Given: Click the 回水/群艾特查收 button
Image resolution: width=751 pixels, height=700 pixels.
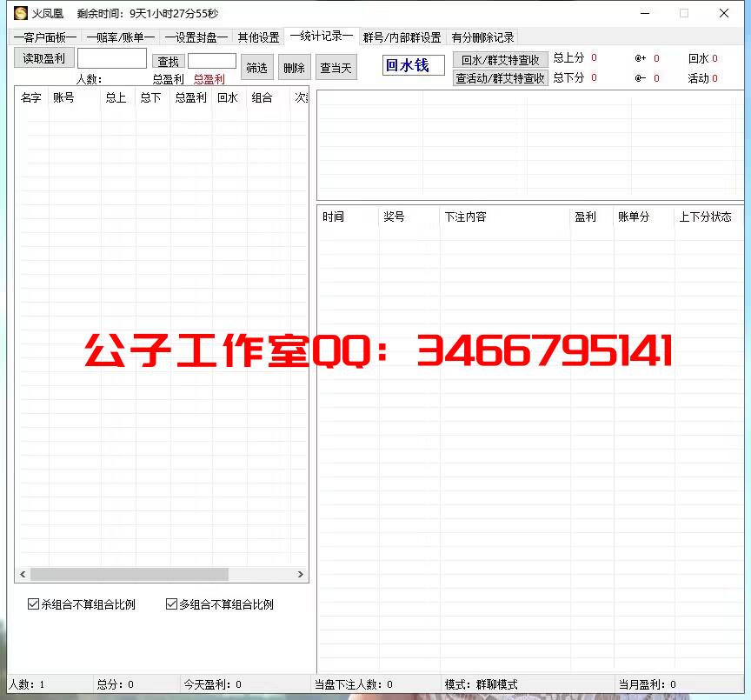Looking at the screenshot, I should (501, 60).
